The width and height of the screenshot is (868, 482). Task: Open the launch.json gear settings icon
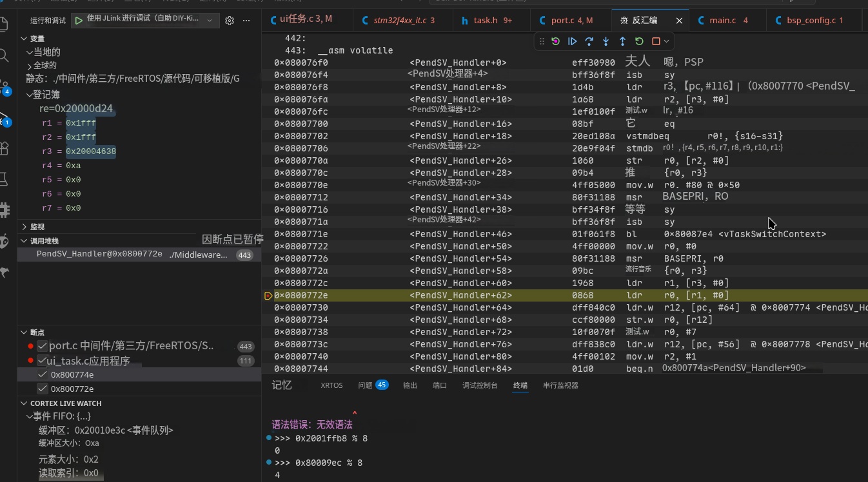[x=230, y=21]
